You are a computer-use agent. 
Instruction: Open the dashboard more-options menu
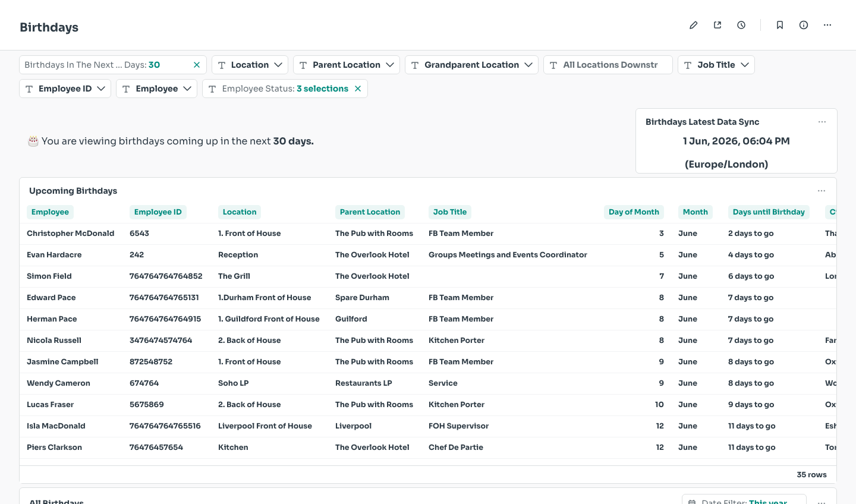[x=827, y=25]
